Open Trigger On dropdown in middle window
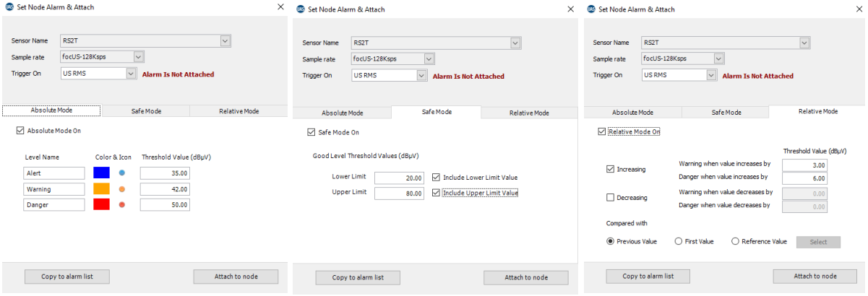The height and width of the screenshot is (296, 868). (421, 75)
